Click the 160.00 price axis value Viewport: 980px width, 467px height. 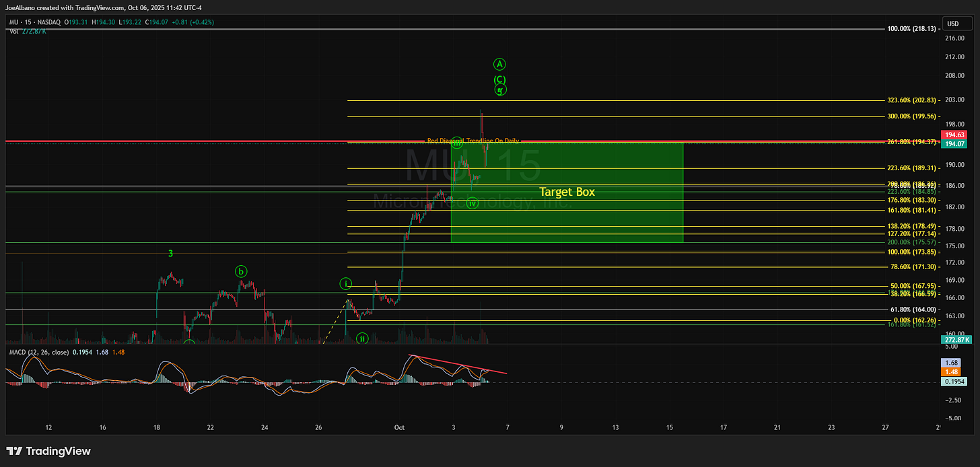point(954,333)
